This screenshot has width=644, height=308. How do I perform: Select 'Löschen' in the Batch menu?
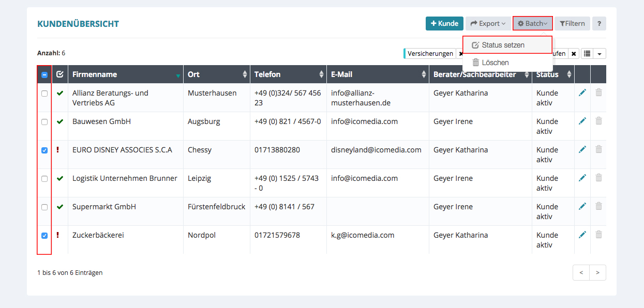[495, 63]
